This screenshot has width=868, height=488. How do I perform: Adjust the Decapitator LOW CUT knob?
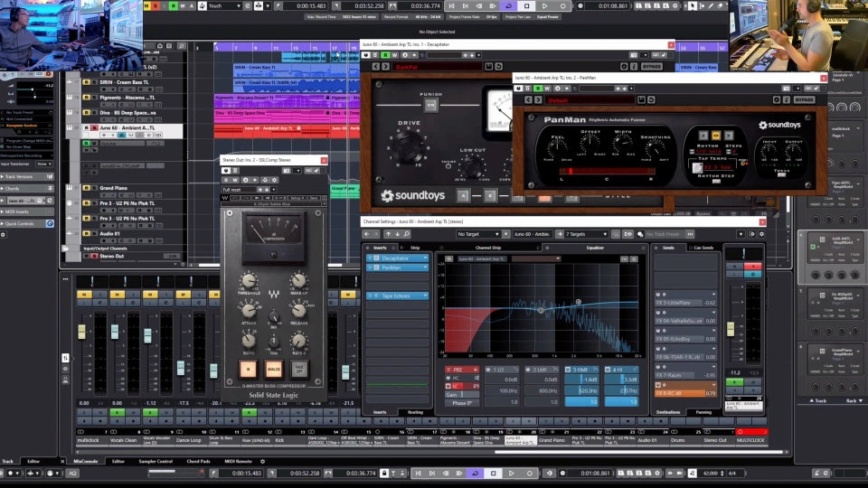[472, 168]
